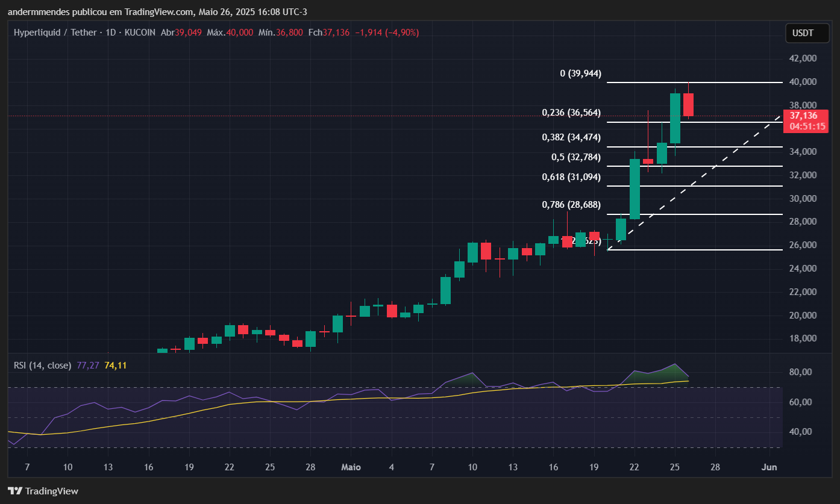The height and width of the screenshot is (504, 840).
Task: Click the 26,000 price axis label
Action: 803,245
